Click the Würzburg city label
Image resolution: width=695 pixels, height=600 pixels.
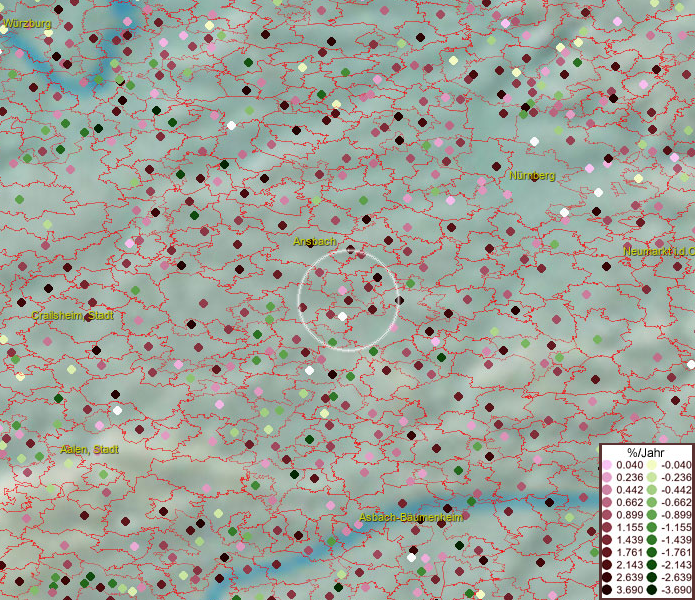[27, 22]
